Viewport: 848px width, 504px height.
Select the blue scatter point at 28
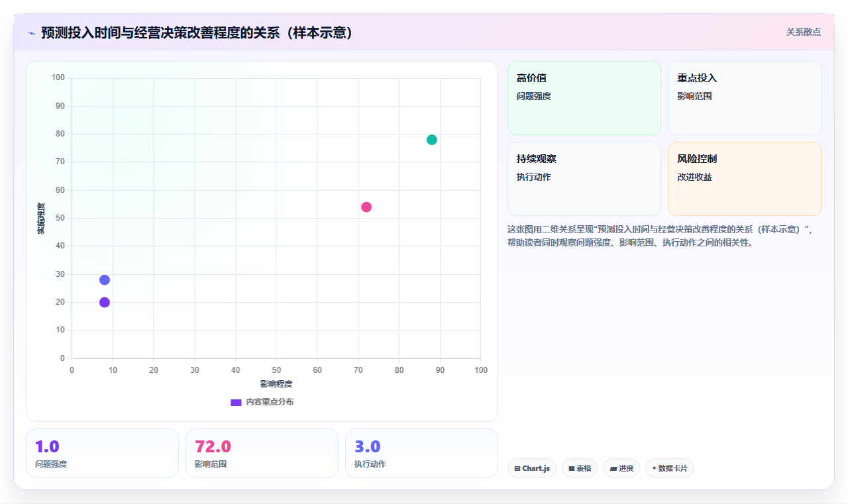105,279
